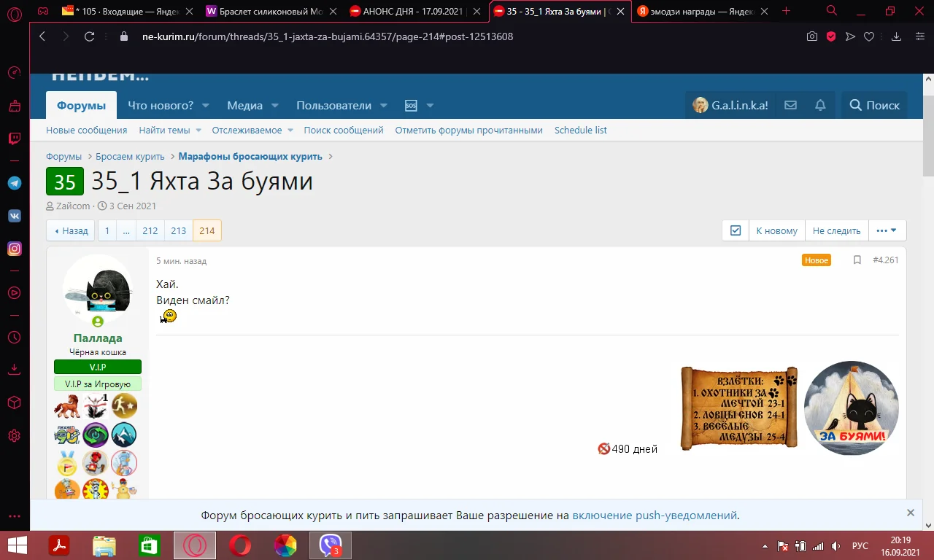Go to page 212 of the thread
The width and height of the screenshot is (934, 560).
pos(150,230)
